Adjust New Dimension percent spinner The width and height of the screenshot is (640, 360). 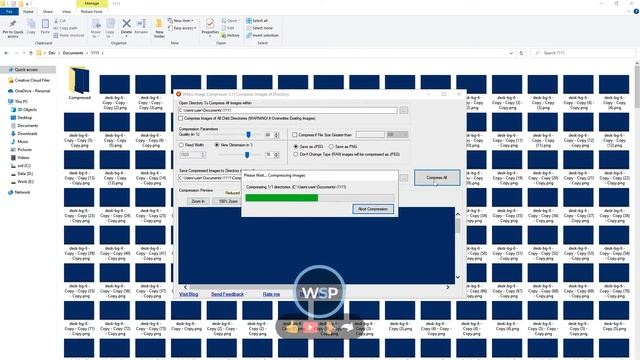[x=276, y=155]
